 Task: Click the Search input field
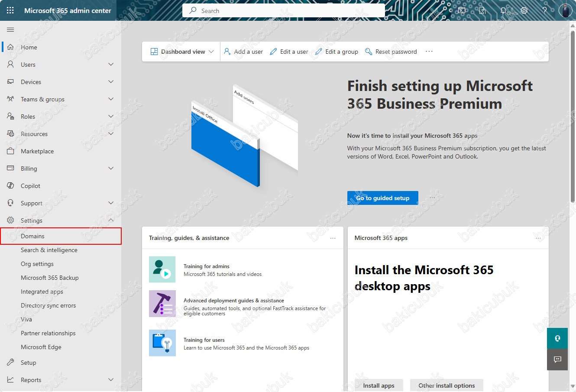(284, 11)
